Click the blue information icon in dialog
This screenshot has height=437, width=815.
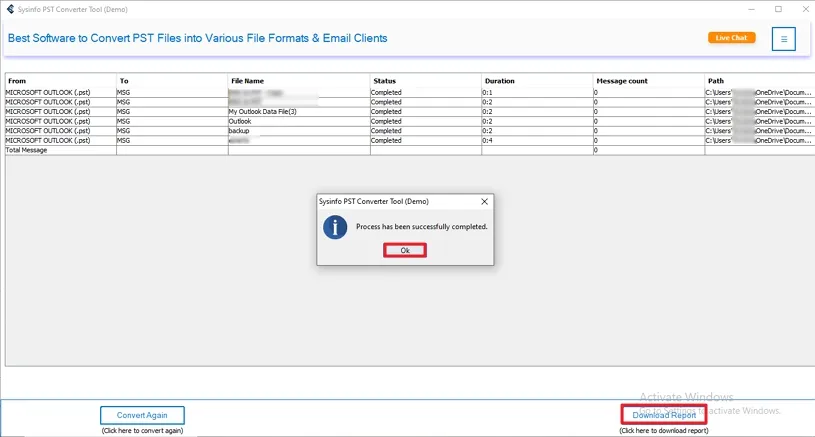click(x=335, y=227)
